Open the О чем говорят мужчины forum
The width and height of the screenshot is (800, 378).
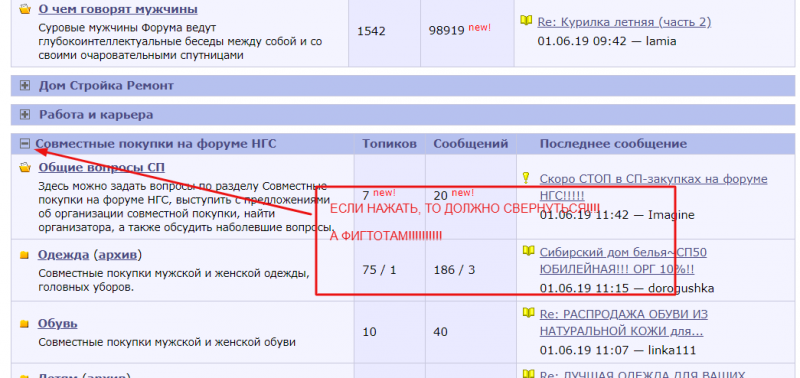click(x=118, y=9)
